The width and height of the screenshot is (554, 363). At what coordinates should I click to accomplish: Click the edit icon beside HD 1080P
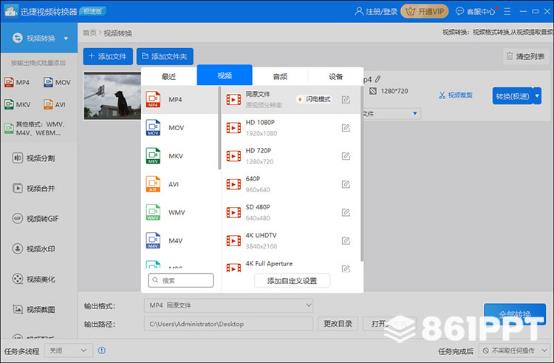(x=346, y=128)
